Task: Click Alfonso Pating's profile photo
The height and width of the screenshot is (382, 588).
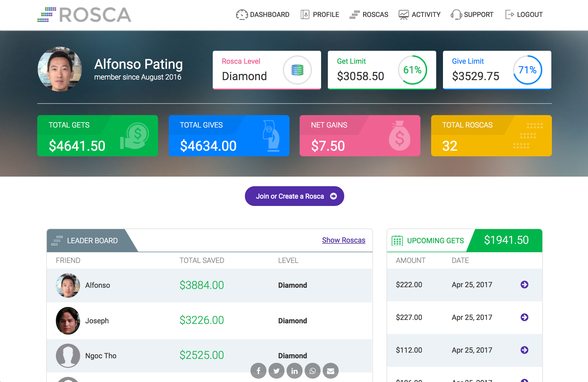Action: tap(60, 69)
